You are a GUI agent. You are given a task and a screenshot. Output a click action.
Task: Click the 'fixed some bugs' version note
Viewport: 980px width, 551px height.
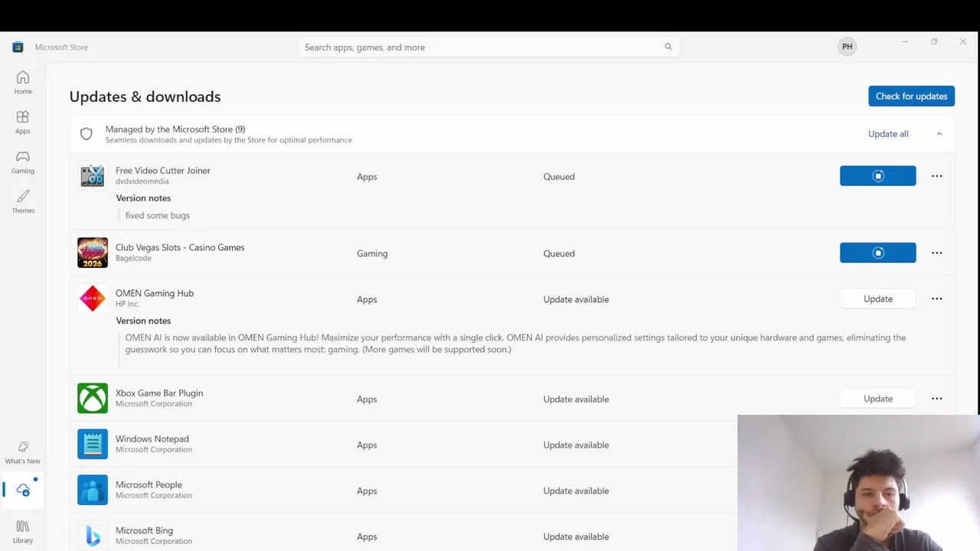tap(158, 215)
